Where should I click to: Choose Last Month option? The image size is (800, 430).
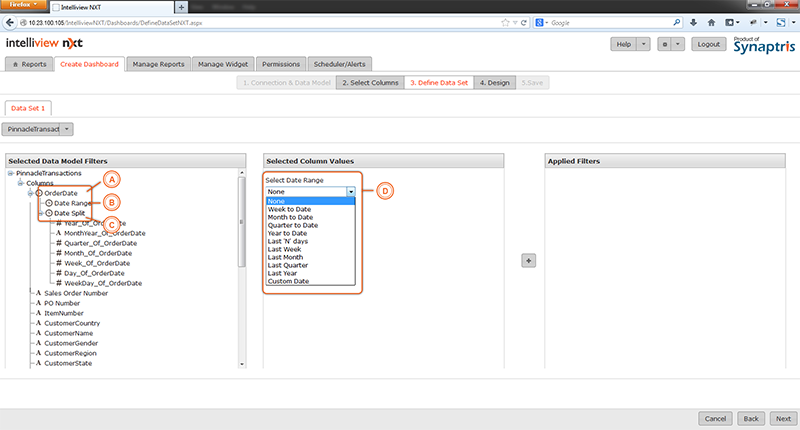click(x=310, y=257)
